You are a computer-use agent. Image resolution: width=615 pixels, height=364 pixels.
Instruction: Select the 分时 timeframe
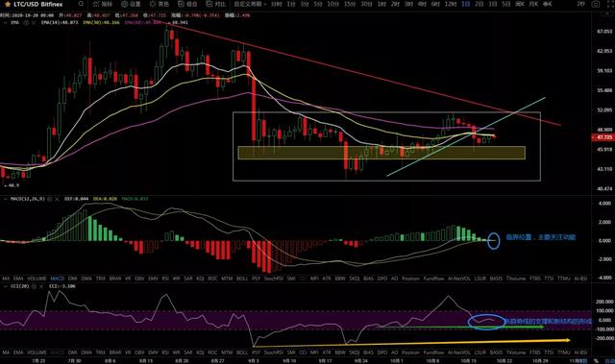pos(277,4)
